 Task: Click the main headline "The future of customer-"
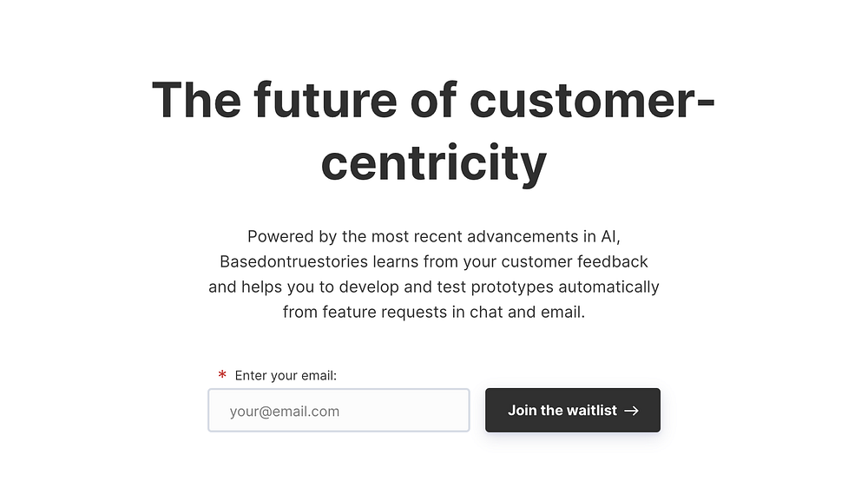tap(433, 99)
